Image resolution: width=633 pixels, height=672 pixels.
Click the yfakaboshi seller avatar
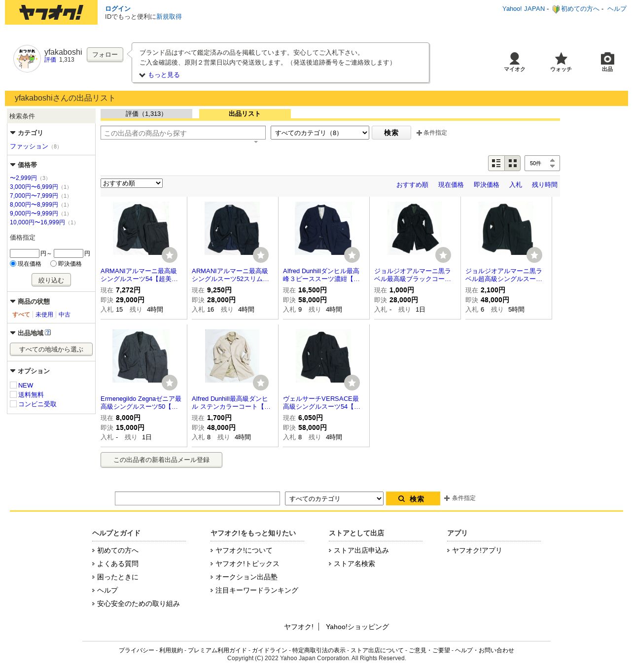(x=27, y=59)
